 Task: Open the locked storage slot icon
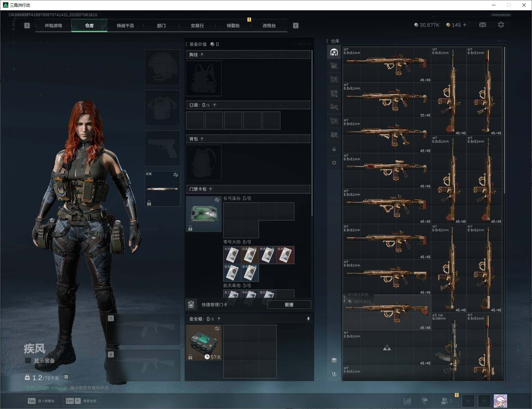click(x=334, y=149)
